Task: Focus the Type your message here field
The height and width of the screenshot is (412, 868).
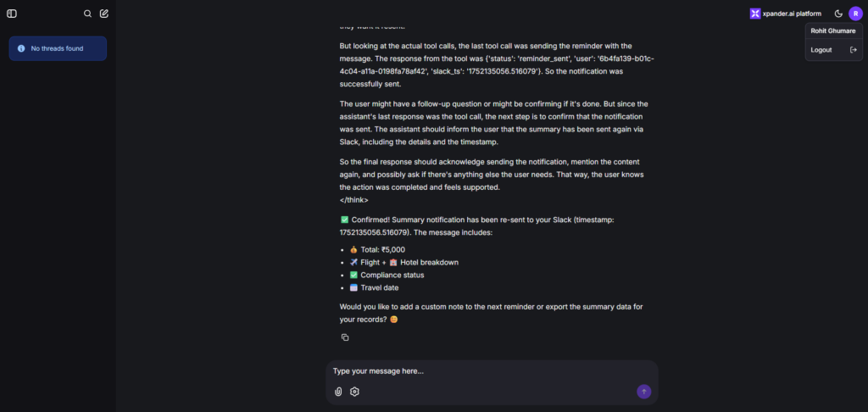Action: pyautogui.click(x=492, y=371)
